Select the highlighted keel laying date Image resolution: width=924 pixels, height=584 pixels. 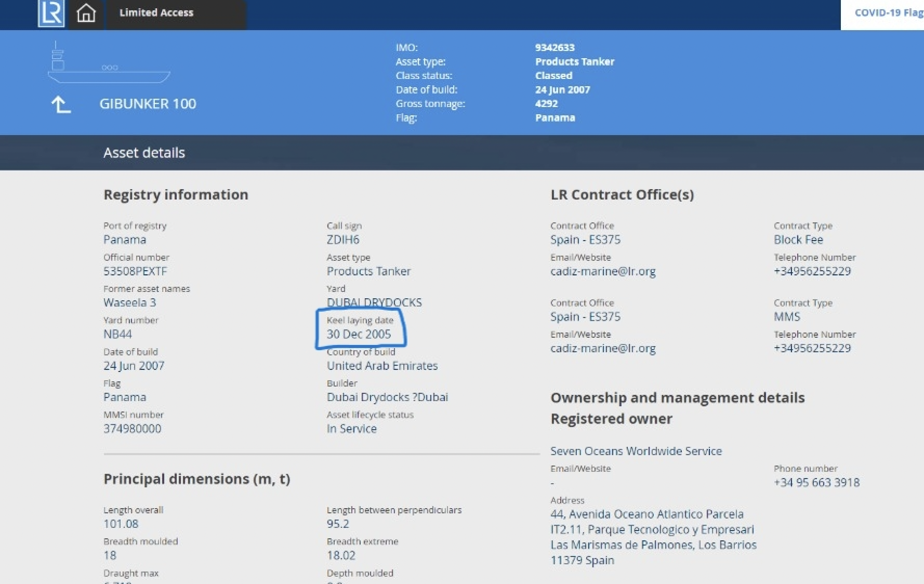pyautogui.click(x=359, y=334)
